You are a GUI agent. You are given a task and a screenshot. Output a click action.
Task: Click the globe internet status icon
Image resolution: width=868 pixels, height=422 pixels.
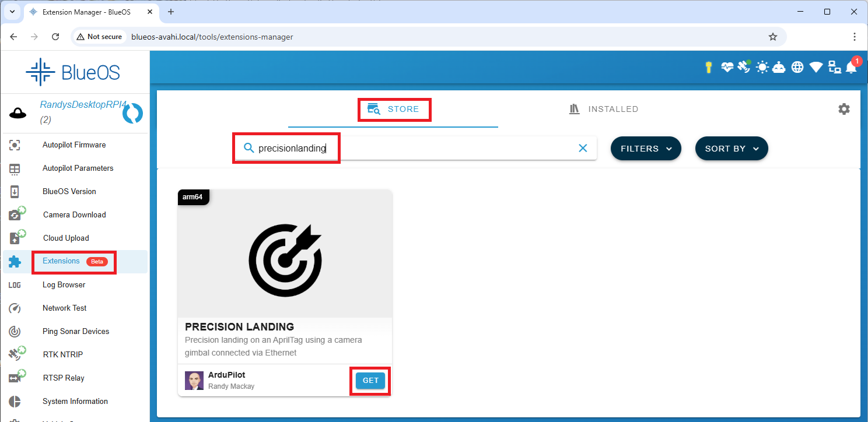[x=797, y=68]
